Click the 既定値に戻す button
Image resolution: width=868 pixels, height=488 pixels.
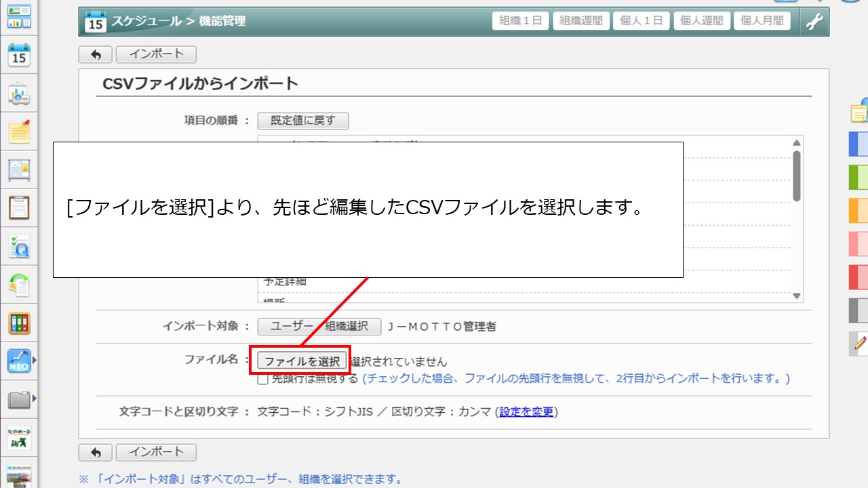pyautogui.click(x=302, y=121)
